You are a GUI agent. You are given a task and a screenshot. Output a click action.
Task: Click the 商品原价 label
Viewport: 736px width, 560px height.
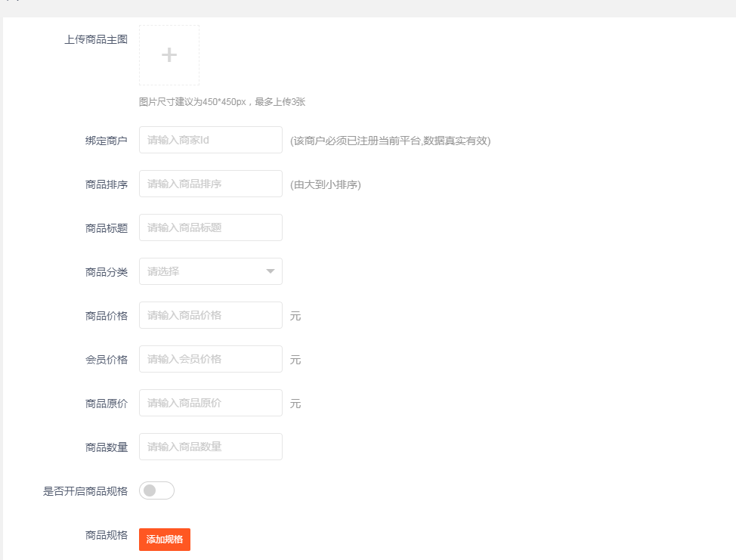pos(107,404)
